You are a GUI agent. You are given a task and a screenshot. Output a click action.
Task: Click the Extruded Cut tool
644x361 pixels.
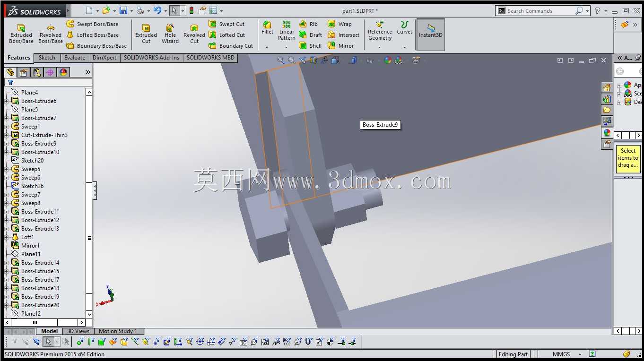[146, 33]
